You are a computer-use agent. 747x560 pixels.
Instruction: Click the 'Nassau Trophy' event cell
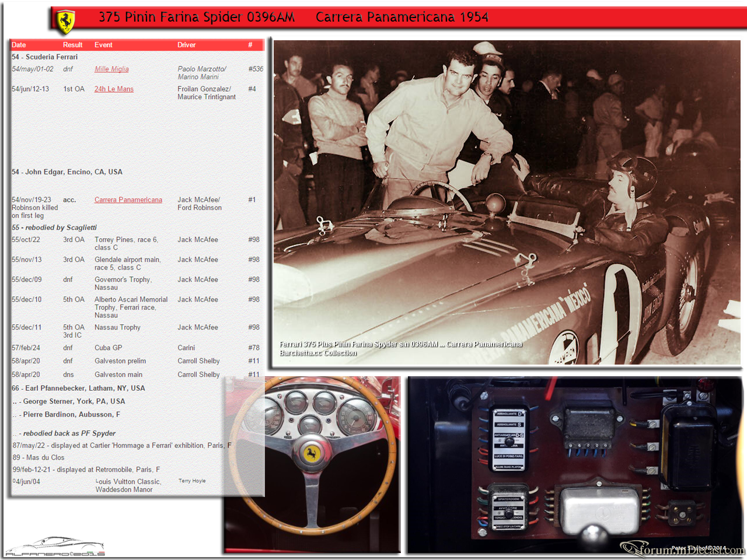coord(117,327)
